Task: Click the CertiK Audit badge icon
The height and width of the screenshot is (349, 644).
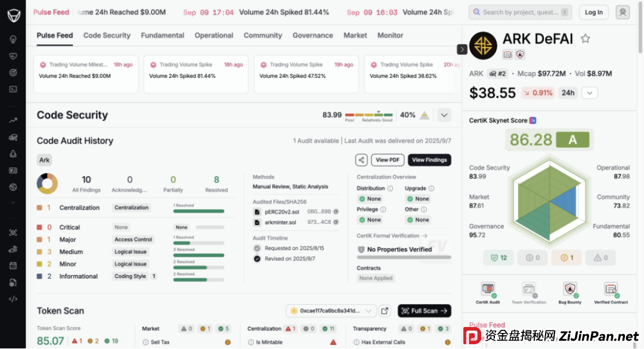Action: tap(488, 290)
